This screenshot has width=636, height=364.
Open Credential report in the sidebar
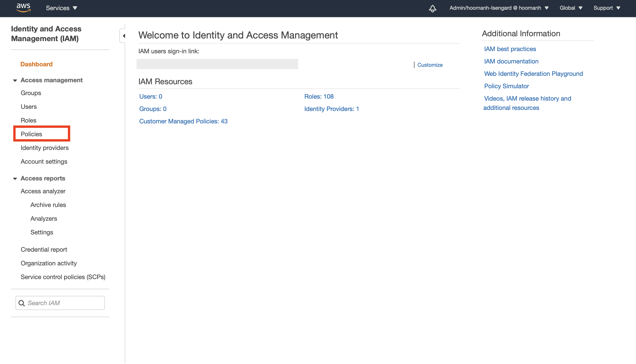tap(44, 249)
